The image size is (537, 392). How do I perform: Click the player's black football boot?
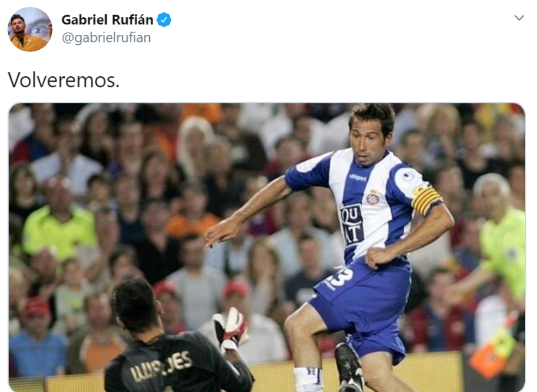tap(350, 367)
